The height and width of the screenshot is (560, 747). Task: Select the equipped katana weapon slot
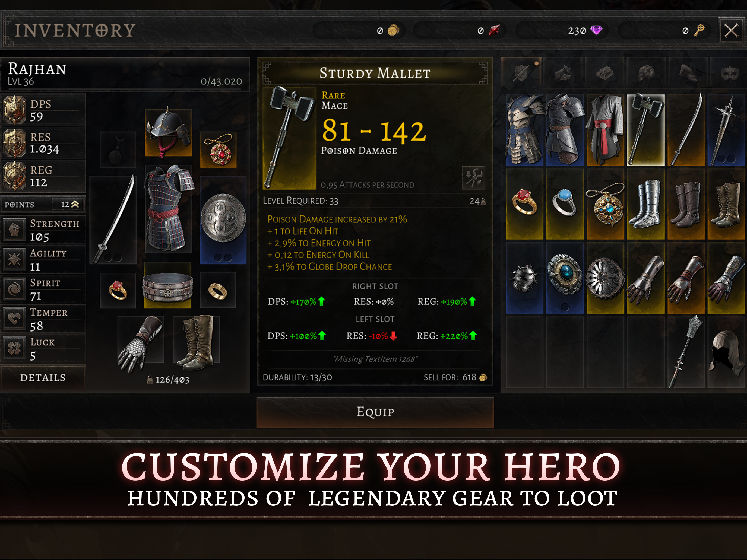113,220
